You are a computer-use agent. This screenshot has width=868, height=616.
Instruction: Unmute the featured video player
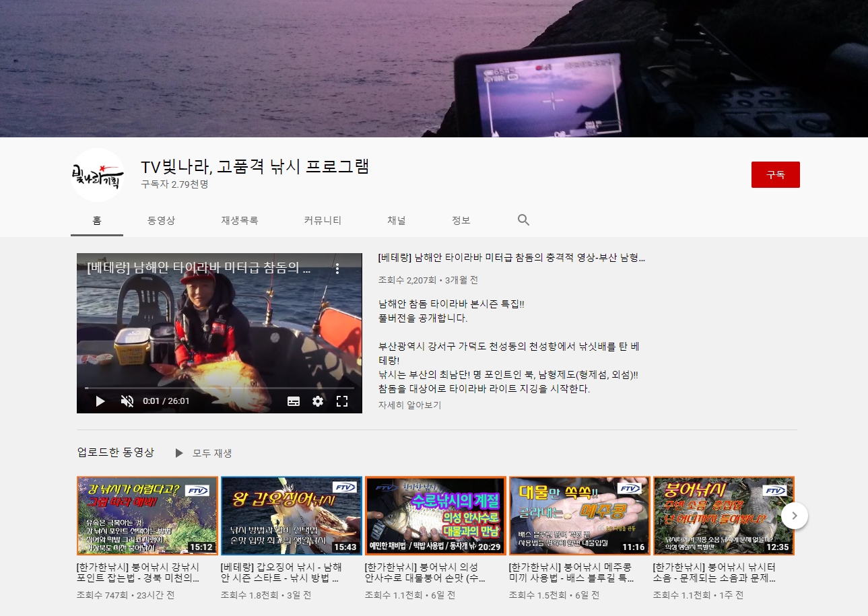pos(127,401)
